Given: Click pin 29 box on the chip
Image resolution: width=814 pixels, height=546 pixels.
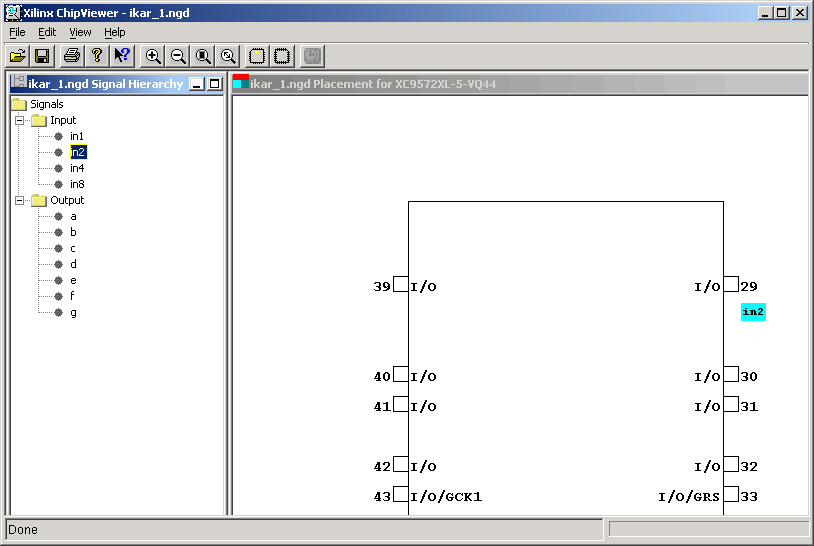Looking at the screenshot, I should point(731,284).
